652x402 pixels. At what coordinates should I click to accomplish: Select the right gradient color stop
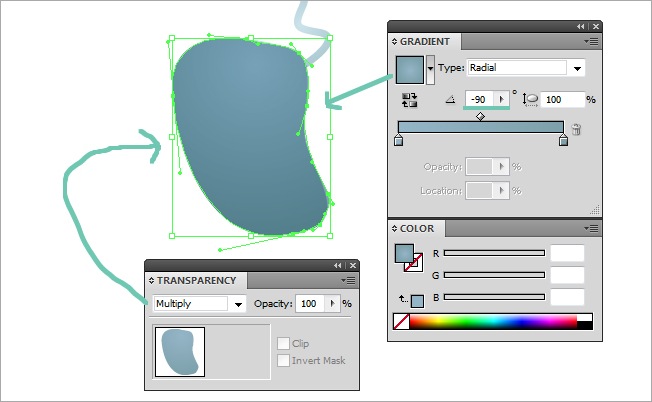coord(563,140)
